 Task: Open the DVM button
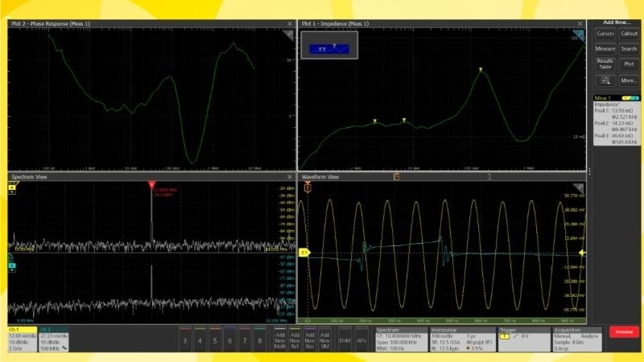tap(345, 339)
